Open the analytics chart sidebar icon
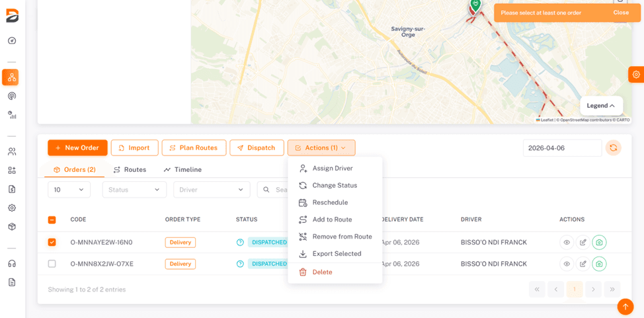The width and height of the screenshot is (644, 318). [12, 115]
